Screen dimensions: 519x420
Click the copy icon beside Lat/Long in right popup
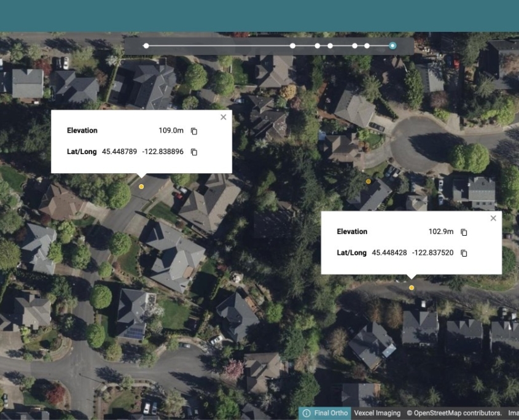[464, 252]
